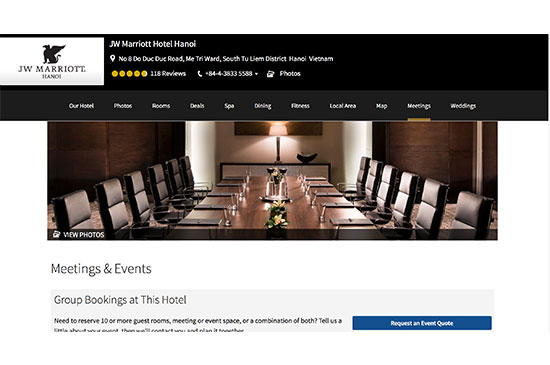Click the JW Marriott Hanoi griffin logo
550x365 pixels.
52,61
